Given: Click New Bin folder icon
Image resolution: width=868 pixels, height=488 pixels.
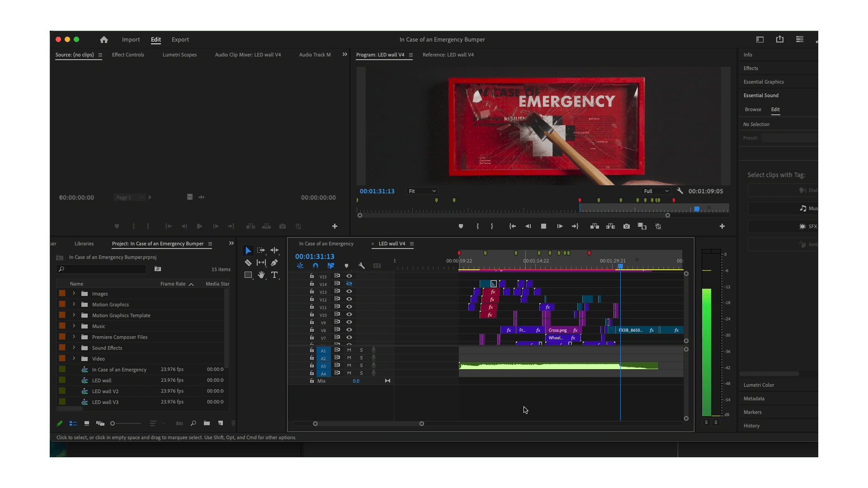Looking at the screenshot, I should coord(207,423).
